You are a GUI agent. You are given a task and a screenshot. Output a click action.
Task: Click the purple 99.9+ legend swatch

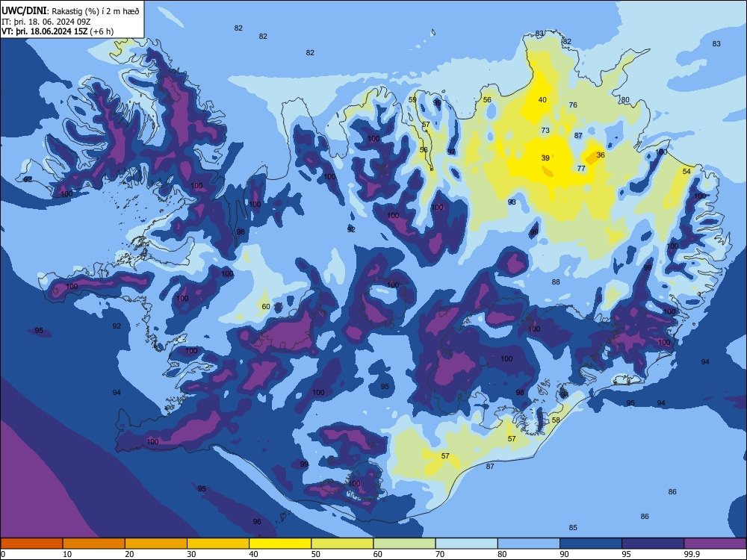(x=715, y=544)
